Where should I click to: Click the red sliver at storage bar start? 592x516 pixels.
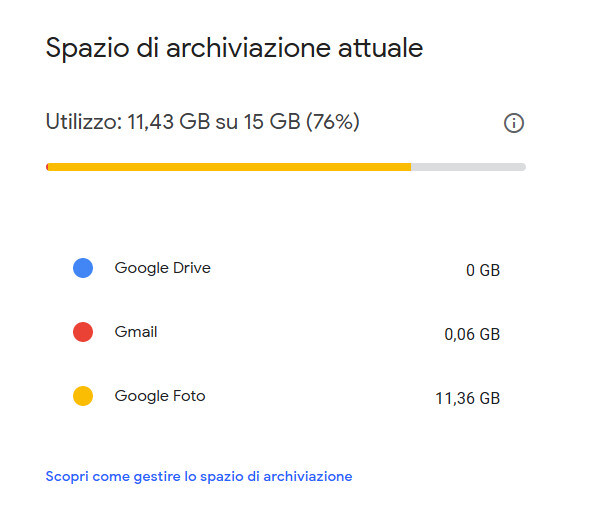pyautogui.click(x=47, y=167)
